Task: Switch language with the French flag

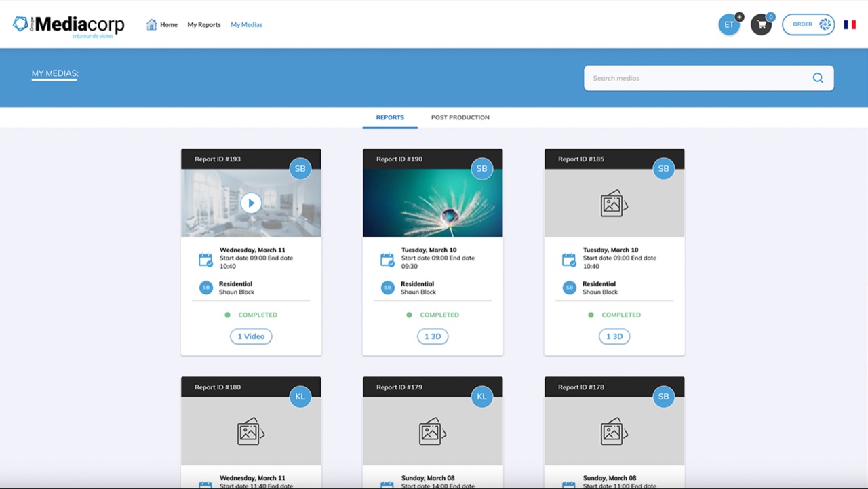Action: click(x=850, y=24)
